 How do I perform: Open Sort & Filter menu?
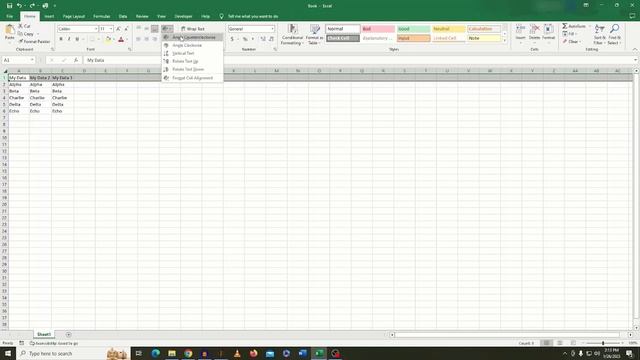[599, 34]
